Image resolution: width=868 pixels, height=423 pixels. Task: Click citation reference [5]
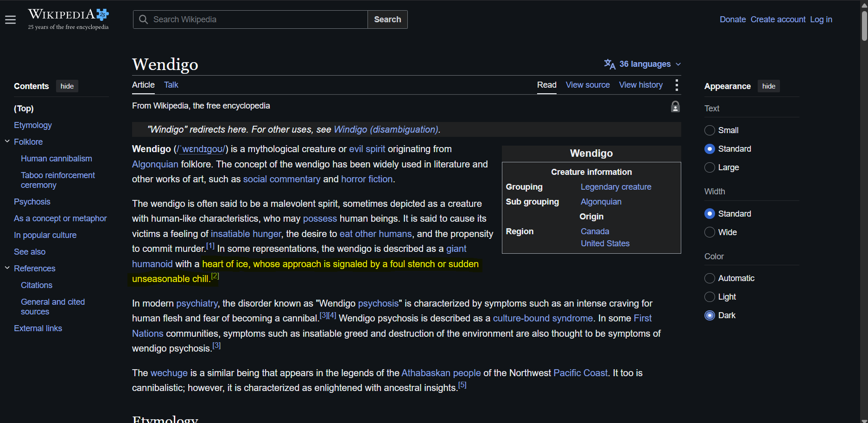pyautogui.click(x=463, y=385)
